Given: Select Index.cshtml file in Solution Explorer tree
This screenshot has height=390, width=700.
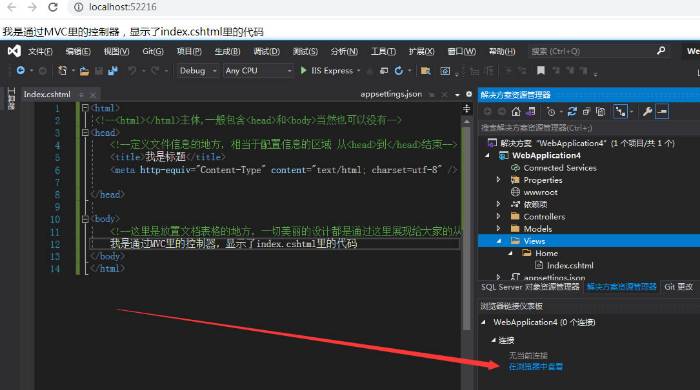Looking at the screenshot, I should pyautogui.click(x=570, y=265).
